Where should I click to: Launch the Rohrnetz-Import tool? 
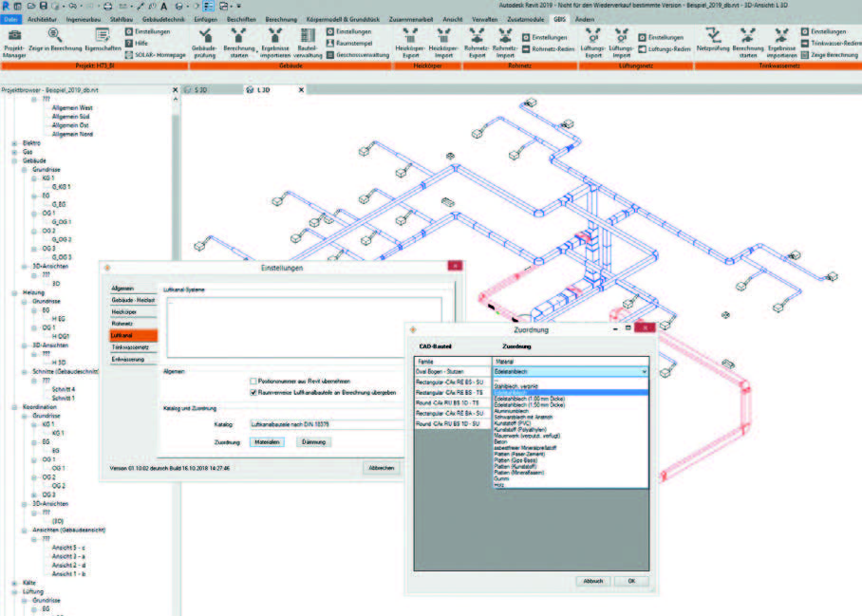[505, 43]
